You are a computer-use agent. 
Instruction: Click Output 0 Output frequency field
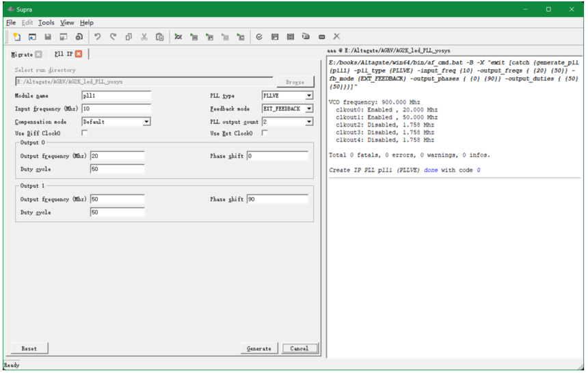tap(118, 156)
